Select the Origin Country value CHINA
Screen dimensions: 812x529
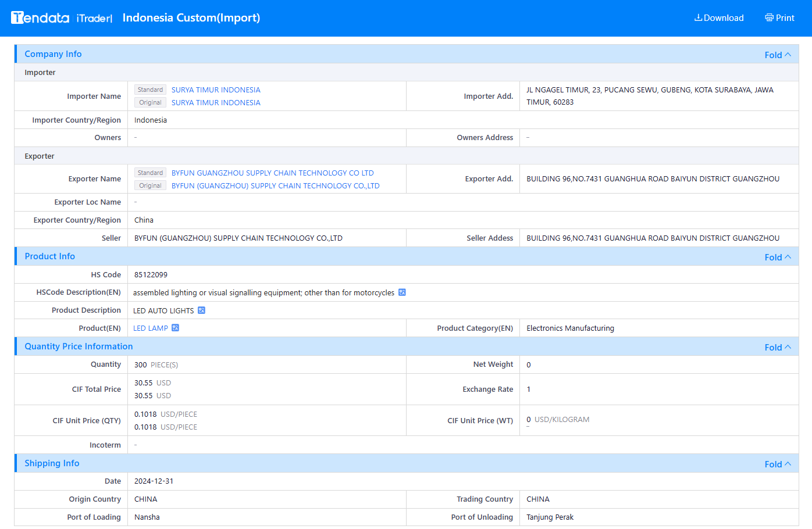145,499
